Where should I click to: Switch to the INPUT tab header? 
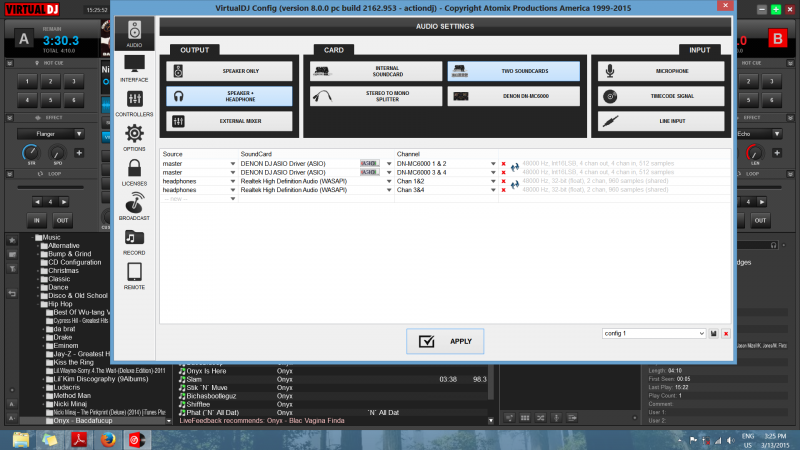[699, 50]
